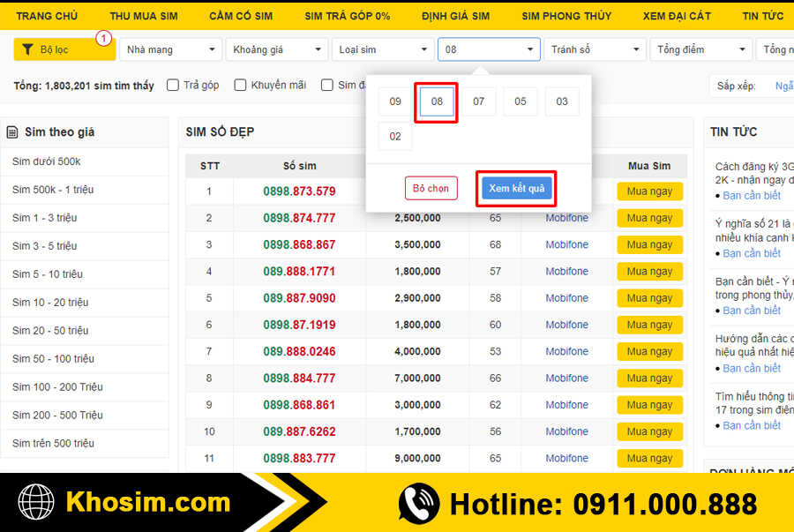The image size is (794, 532).
Task: Click the list icon beside Sim theo giá
Action: point(12,132)
